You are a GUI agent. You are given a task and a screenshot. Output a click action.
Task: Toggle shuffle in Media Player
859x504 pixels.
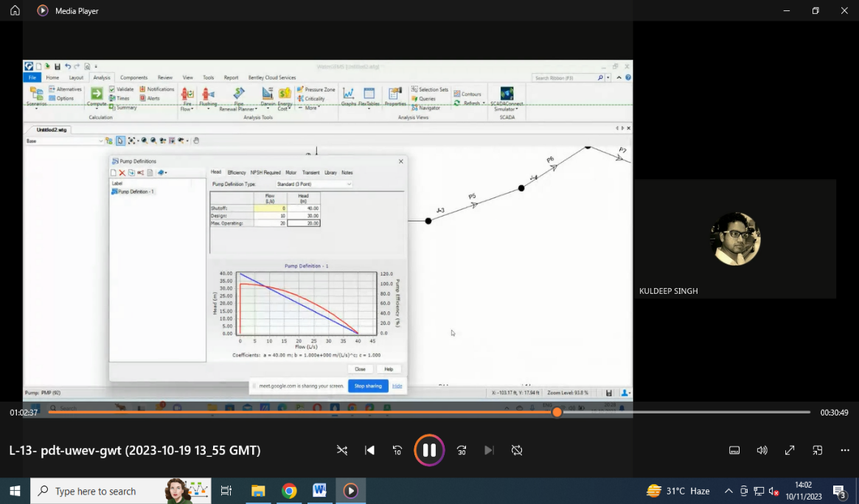pos(342,449)
